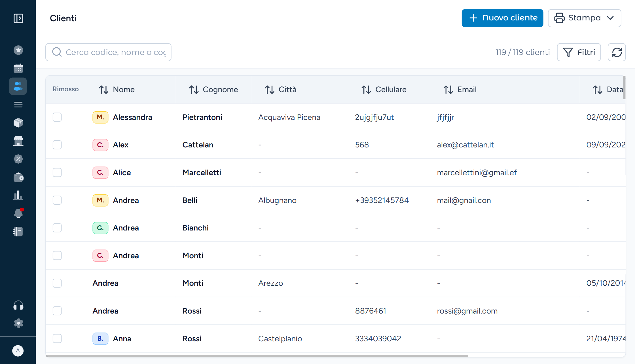Expand the Stampa dropdown
Screen dimensions: 635x364
tap(585, 18)
